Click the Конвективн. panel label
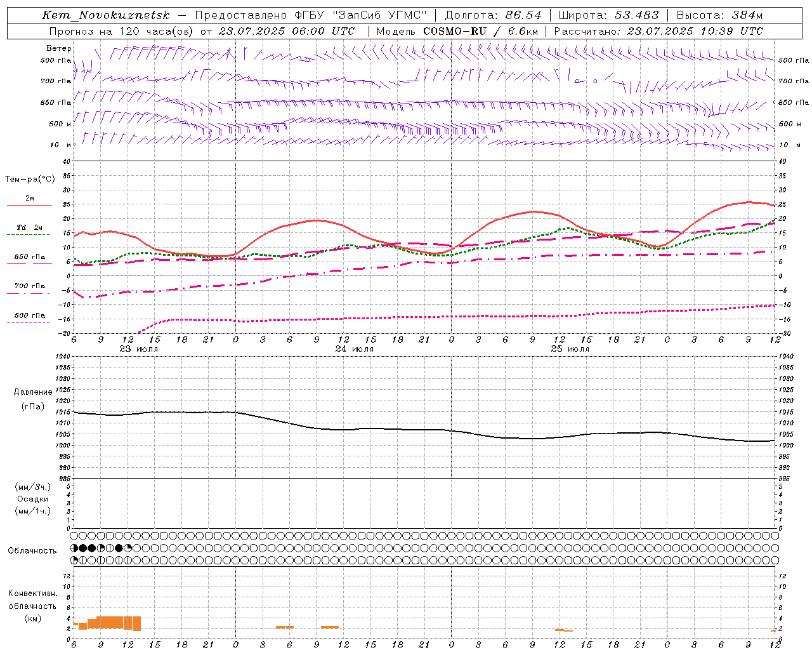Viewport: 812px width, 650px height. pyautogui.click(x=33, y=594)
